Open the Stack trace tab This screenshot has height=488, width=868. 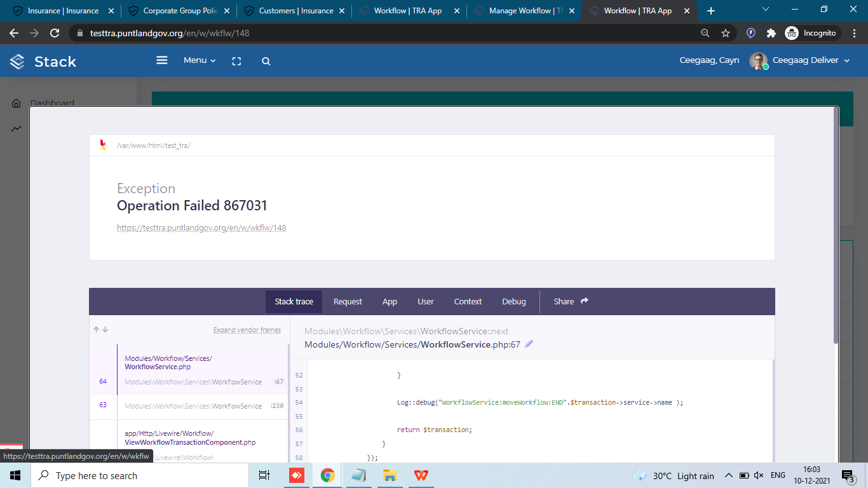tap(294, 302)
